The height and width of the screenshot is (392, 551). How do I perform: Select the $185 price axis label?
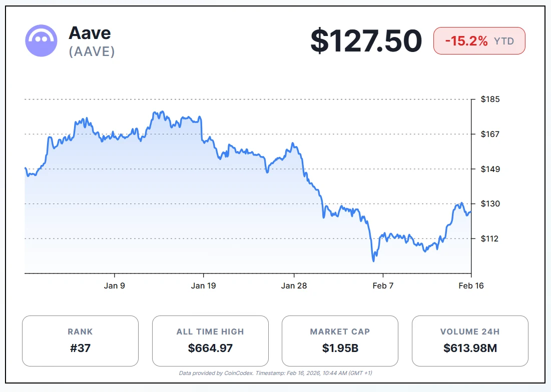pyautogui.click(x=490, y=99)
